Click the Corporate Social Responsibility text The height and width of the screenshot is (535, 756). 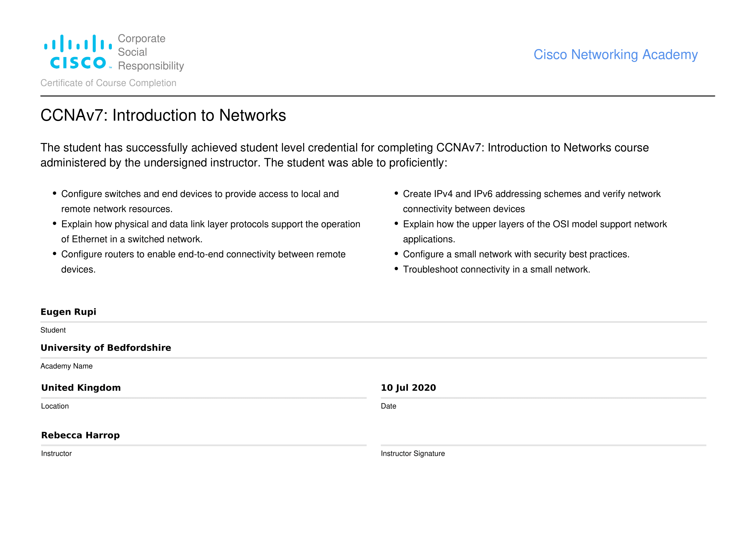coord(151,52)
